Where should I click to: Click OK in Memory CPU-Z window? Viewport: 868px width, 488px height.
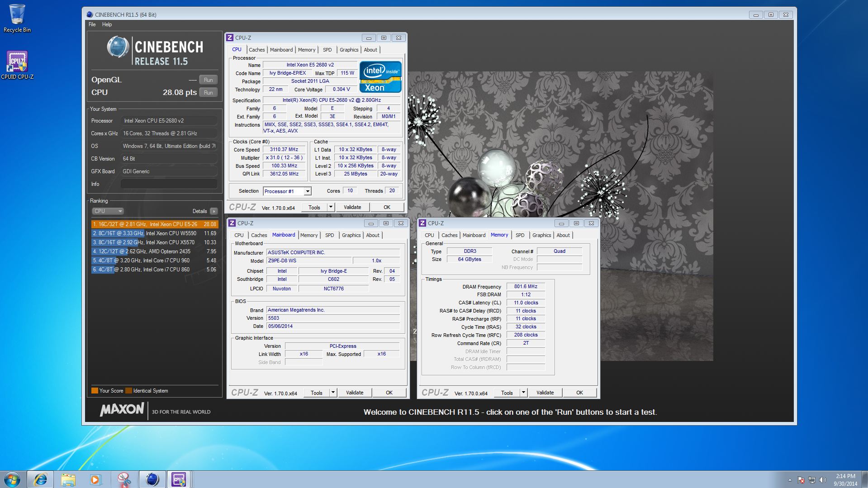[x=579, y=393]
